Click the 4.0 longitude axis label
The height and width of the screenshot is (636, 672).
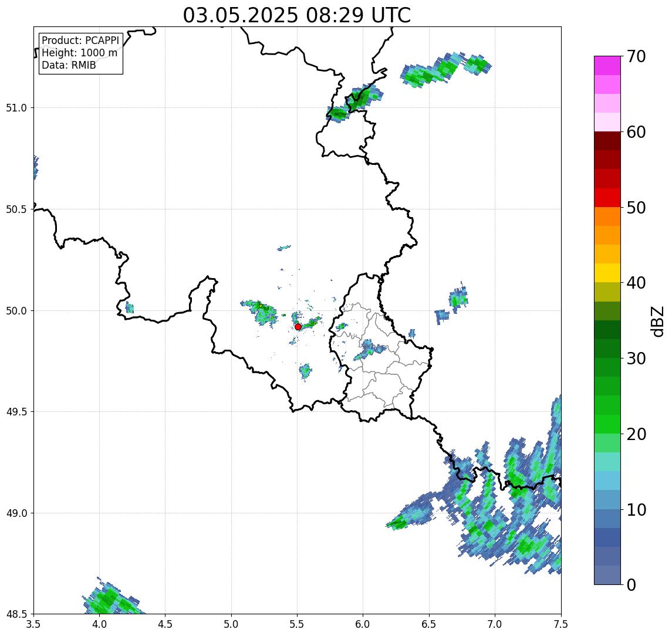[x=99, y=624]
